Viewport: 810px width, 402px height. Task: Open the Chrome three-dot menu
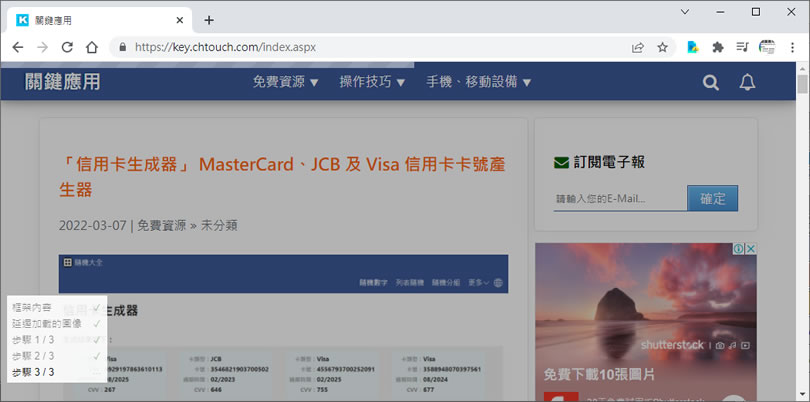792,47
